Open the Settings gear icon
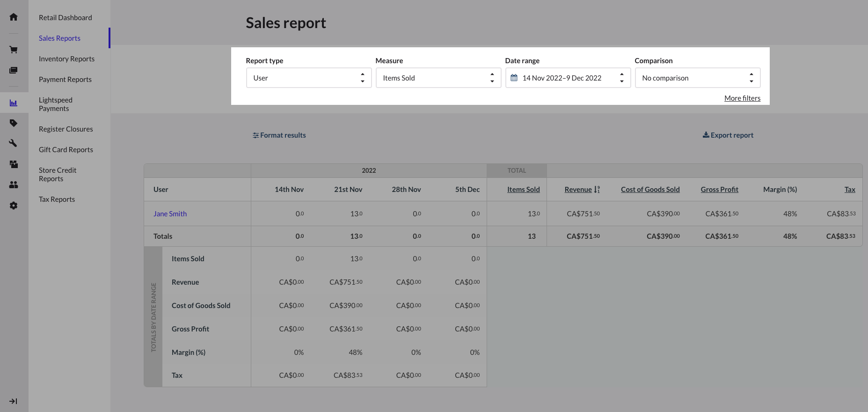Screen dimensions: 868x412 point(14,206)
